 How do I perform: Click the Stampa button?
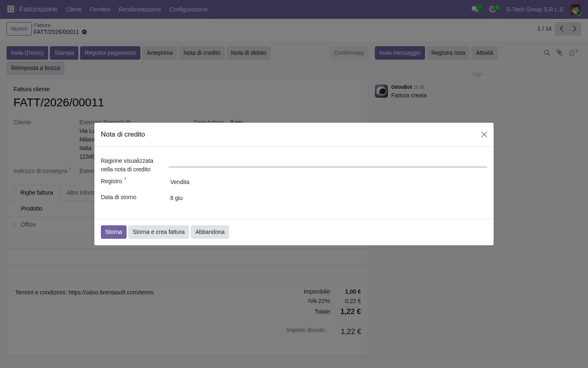[64, 53]
